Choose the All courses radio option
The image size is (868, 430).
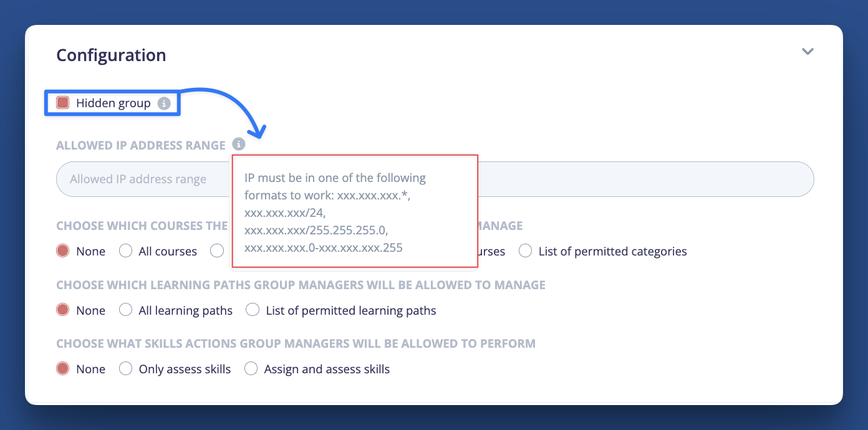click(125, 251)
